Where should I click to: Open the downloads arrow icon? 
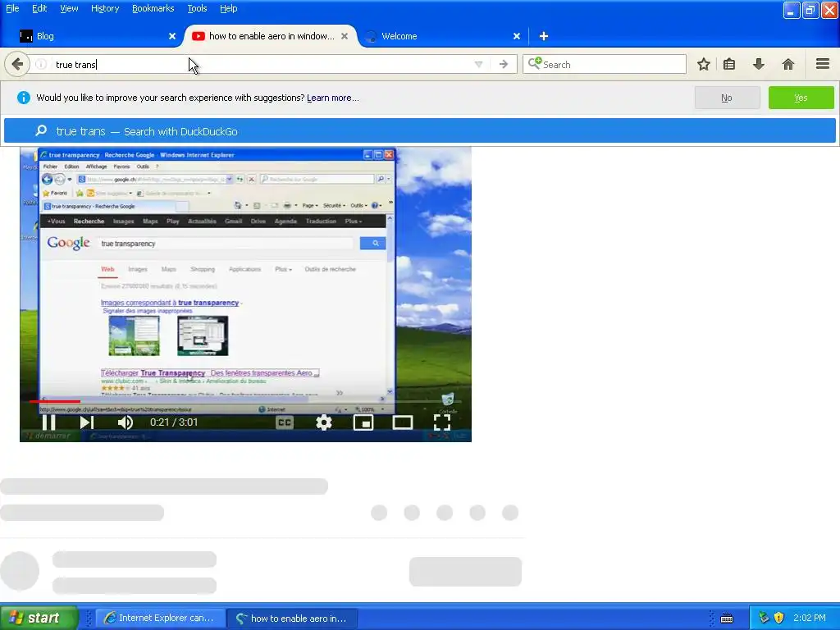[x=759, y=64]
